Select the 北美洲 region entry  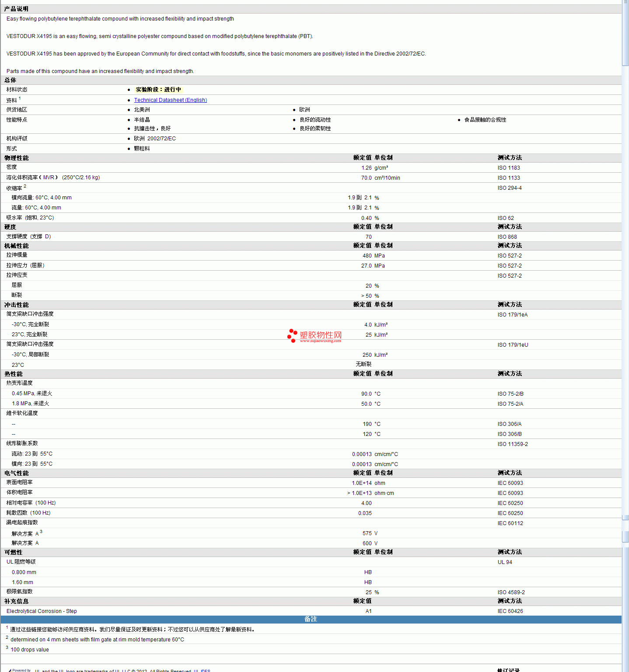tap(142, 110)
